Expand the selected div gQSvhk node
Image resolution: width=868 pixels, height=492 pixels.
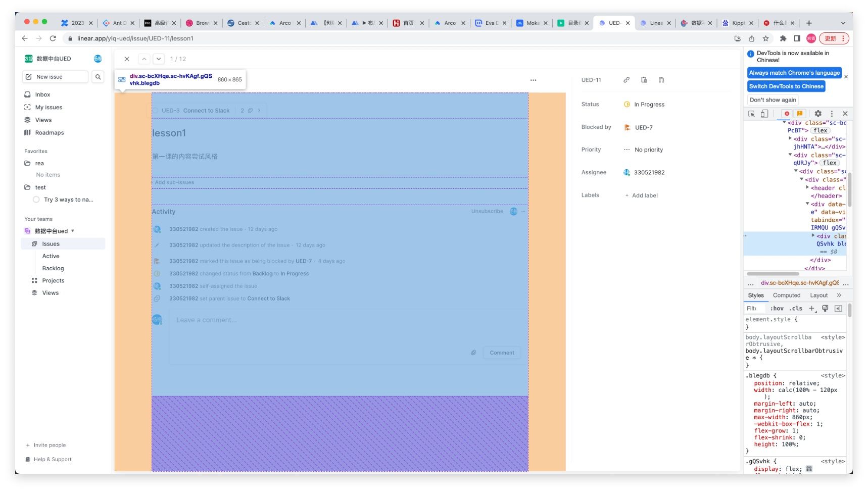813,235
